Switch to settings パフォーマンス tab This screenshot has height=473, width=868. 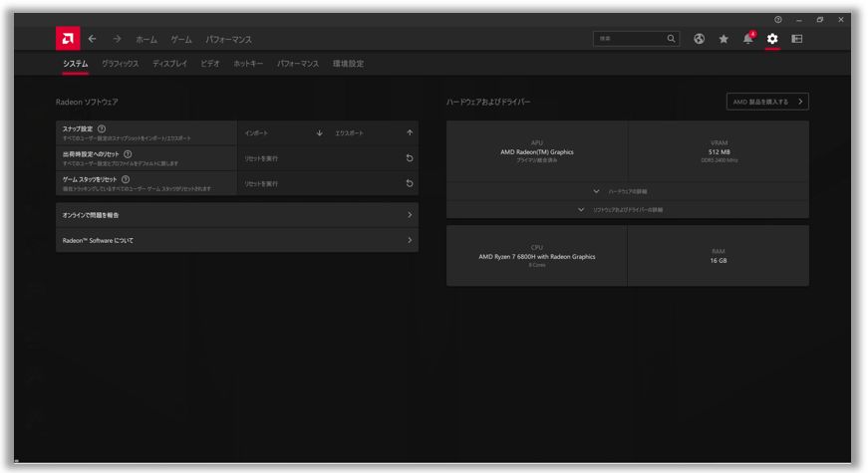(298, 64)
